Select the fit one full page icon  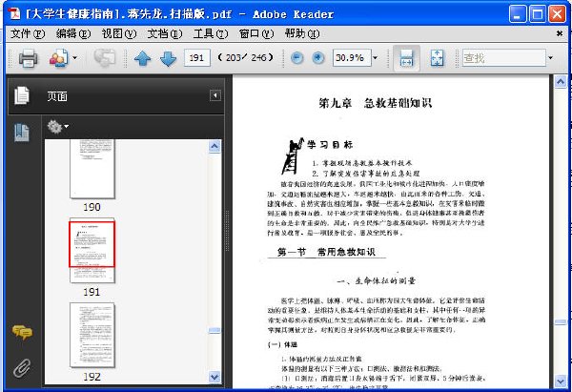437,58
